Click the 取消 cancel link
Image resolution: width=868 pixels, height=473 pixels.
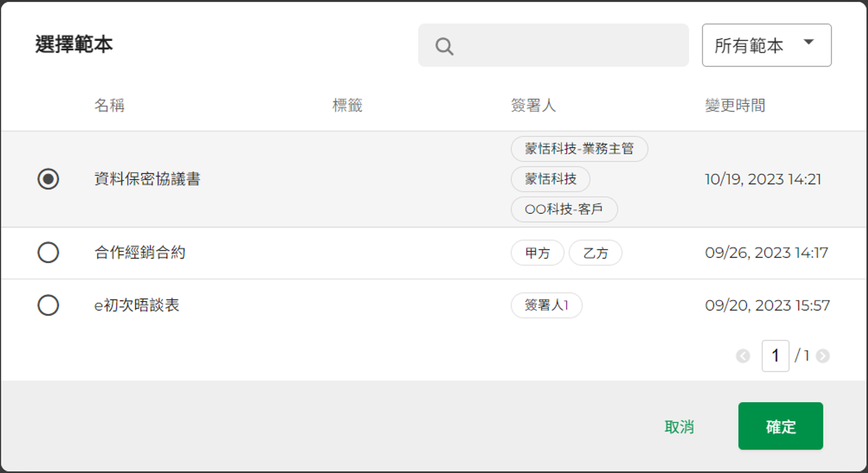coord(679,427)
